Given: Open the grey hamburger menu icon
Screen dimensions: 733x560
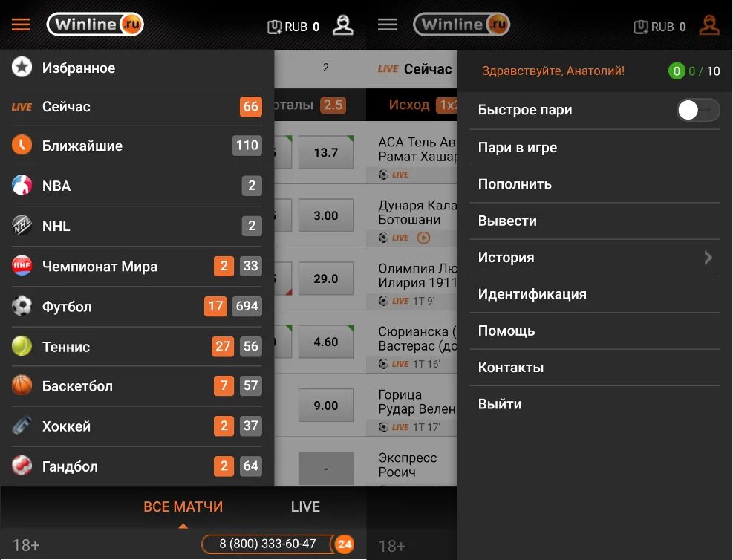Looking at the screenshot, I should pyautogui.click(x=387, y=25).
